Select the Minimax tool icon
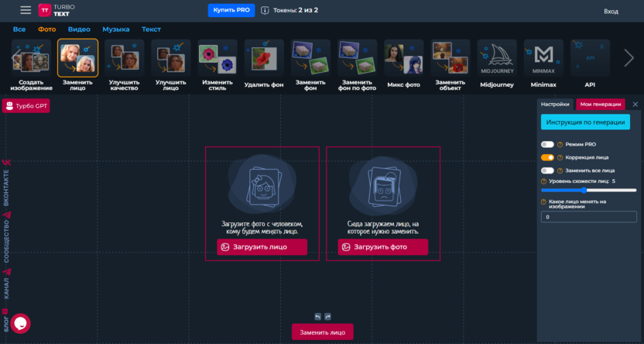Viewport: 644px width, 344px height. 543,59
